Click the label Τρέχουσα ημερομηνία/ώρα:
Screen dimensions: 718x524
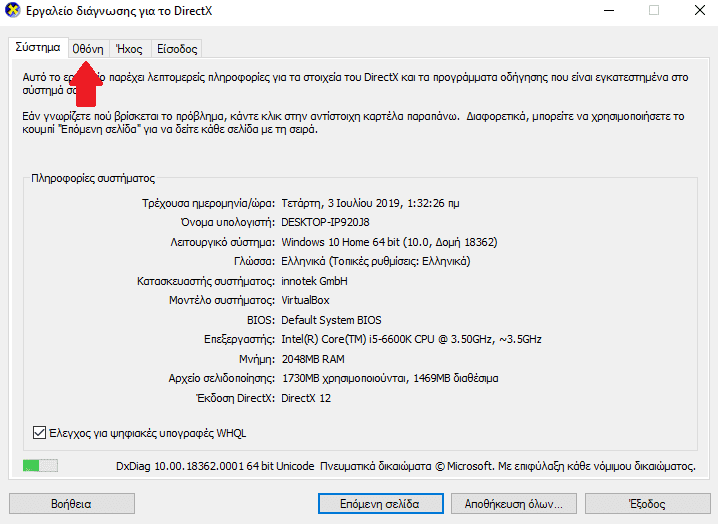coord(208,203)
